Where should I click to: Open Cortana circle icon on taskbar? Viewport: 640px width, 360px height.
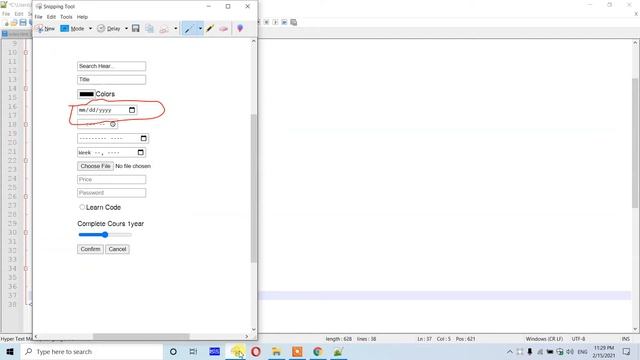tap(173, 351)
